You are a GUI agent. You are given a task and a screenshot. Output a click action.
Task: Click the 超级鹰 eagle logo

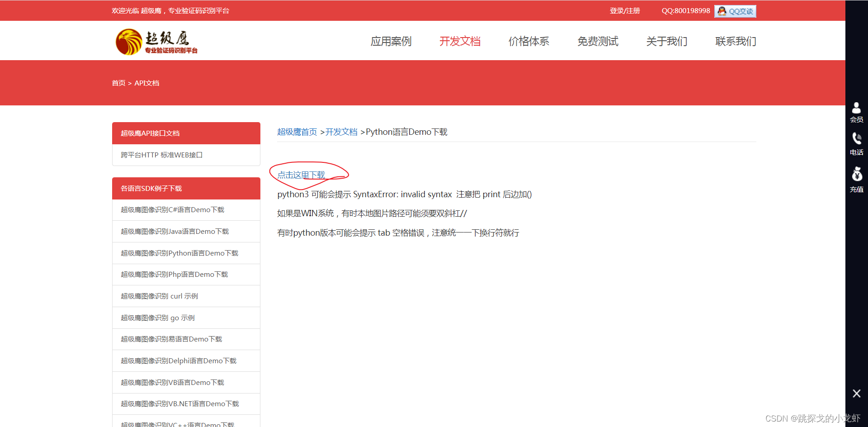tap(156, 42)
